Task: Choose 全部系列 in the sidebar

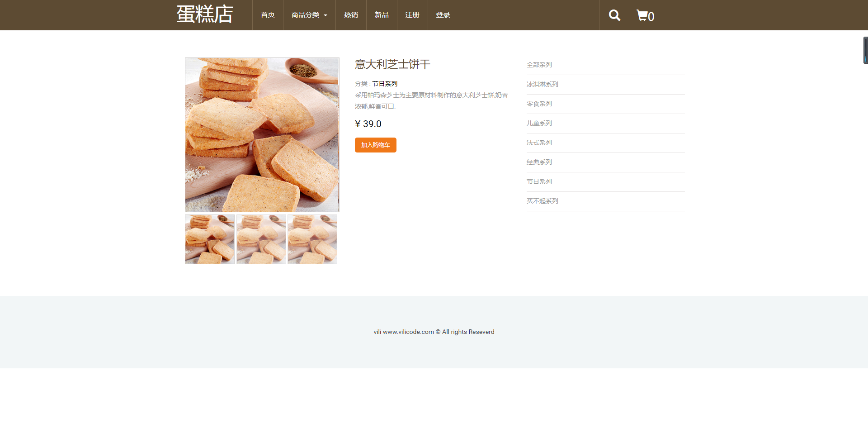Action: [539, 65]
